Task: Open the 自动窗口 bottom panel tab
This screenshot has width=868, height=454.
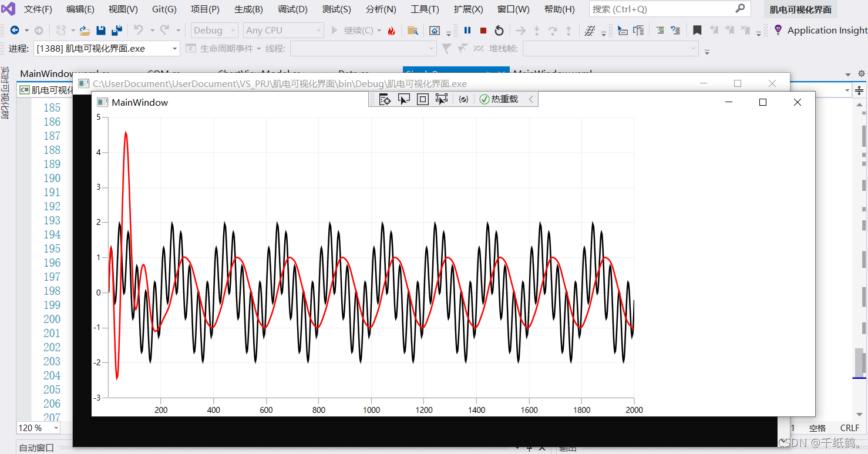Action: pyautogui.click(x=36, y=448)
